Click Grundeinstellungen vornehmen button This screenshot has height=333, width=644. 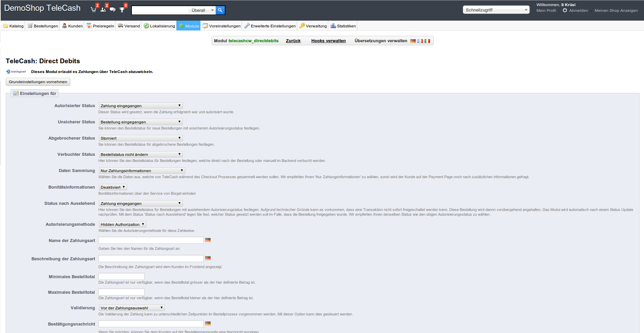coord(38,82)
